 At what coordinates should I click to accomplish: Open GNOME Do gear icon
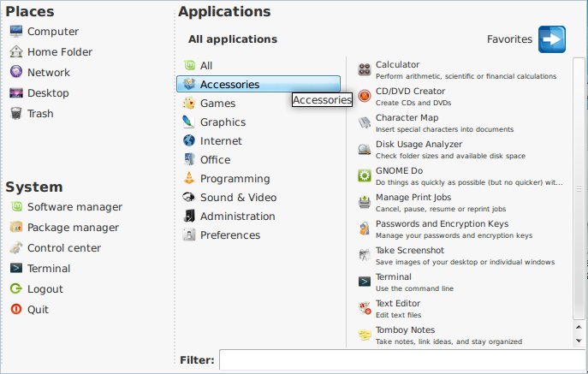click(364, 175)
